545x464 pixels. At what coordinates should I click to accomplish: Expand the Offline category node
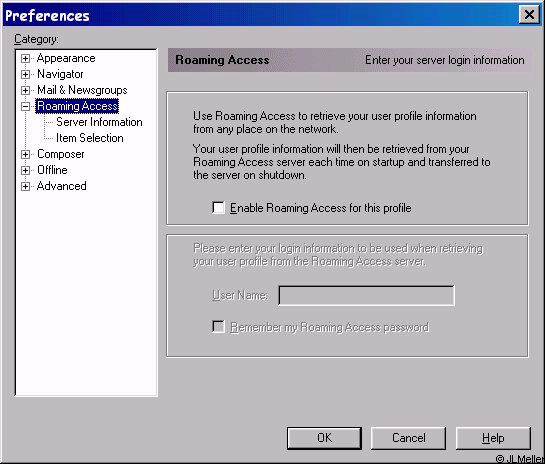point(25,170)
